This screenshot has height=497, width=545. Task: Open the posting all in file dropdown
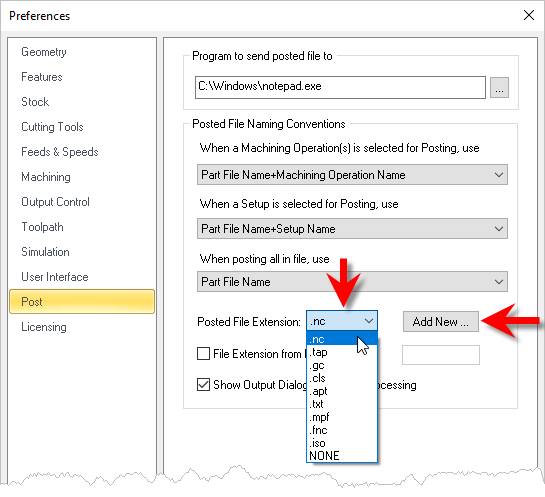pos(352,282)
